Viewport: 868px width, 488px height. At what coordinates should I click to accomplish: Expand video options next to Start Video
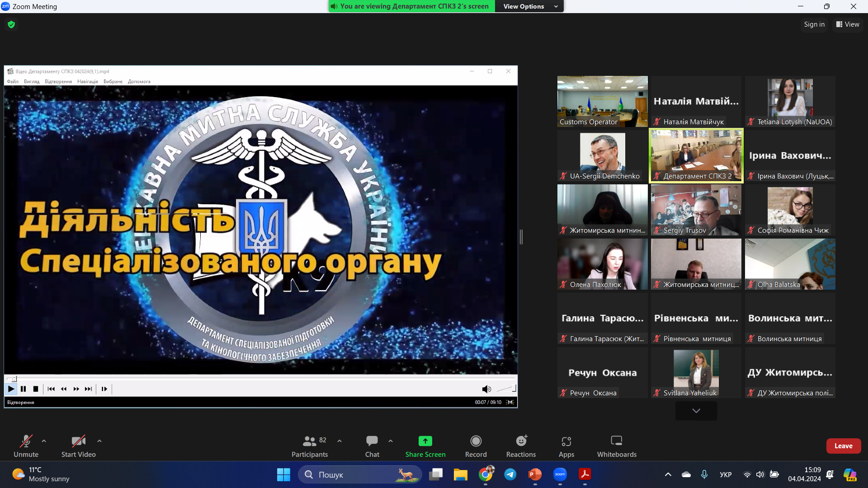coord(99,441)
